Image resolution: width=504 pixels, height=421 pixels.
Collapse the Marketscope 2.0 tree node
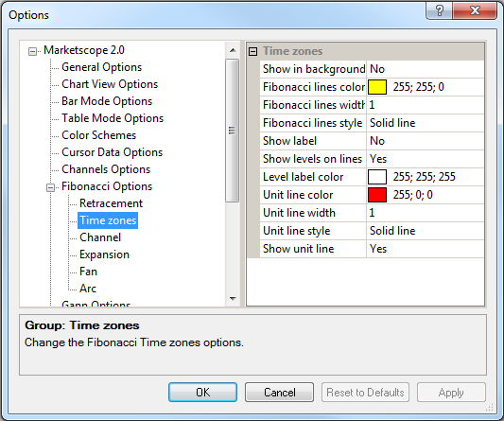coord(32,51)
